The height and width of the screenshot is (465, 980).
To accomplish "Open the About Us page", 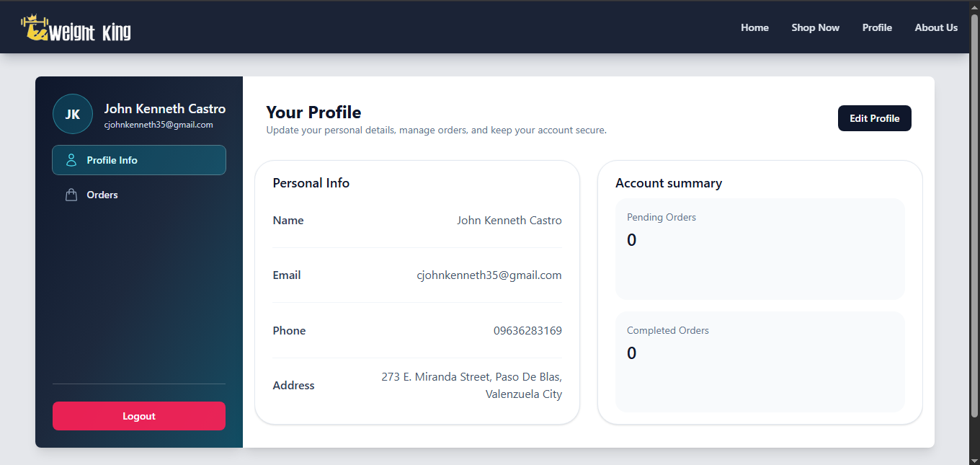I will 936,27.
